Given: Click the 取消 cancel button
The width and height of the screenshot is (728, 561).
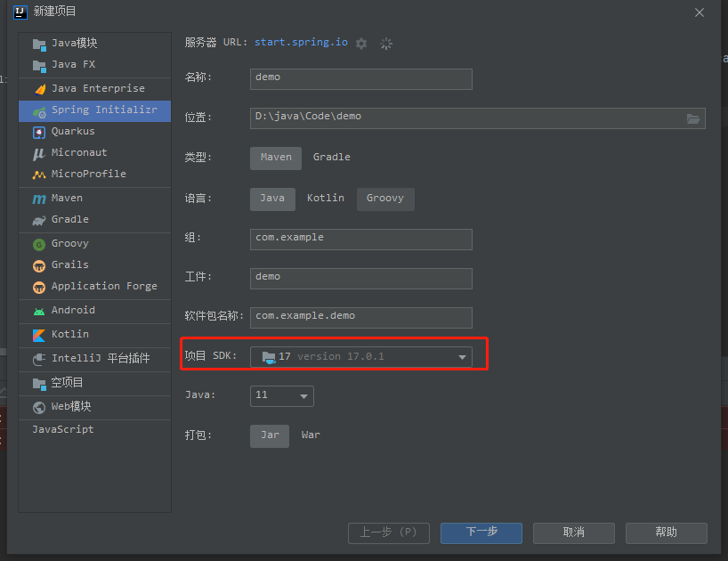Looking at the screenshot, I should click(x=574, y=533).
